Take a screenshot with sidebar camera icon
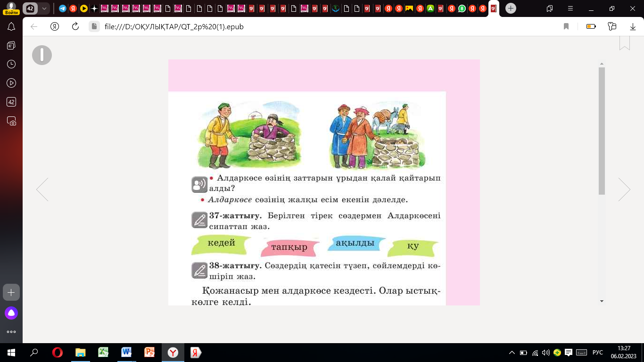Viewport: 644px width, 362px height. [x=11, y=121]
